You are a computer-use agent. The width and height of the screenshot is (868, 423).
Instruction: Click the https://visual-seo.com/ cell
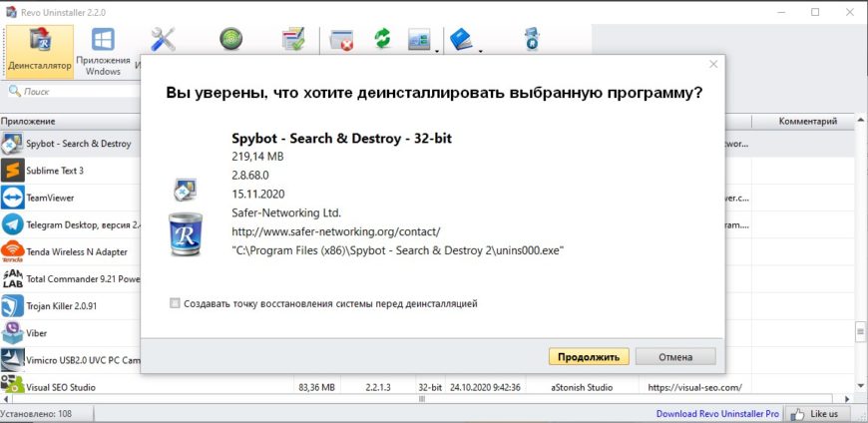click(x=694, y=387)
